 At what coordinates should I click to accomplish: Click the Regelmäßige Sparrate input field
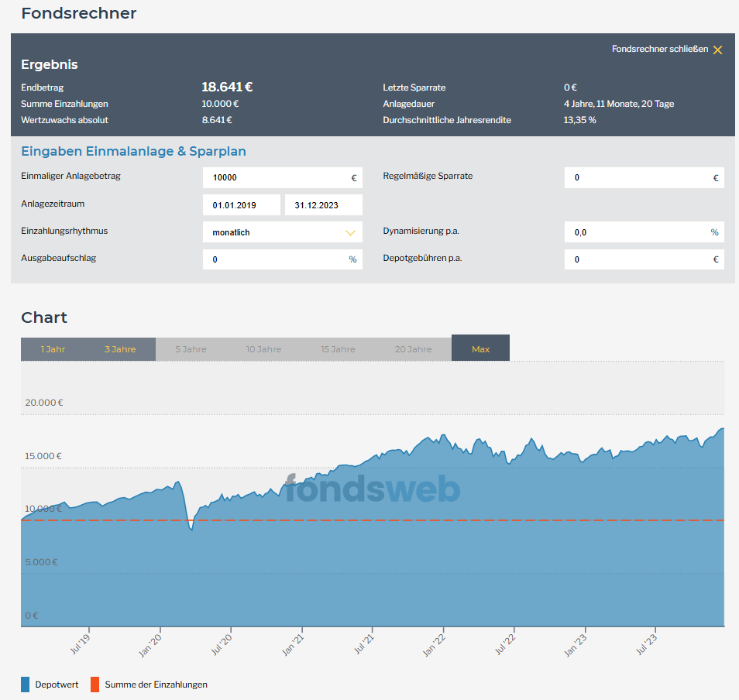(637, 177)
